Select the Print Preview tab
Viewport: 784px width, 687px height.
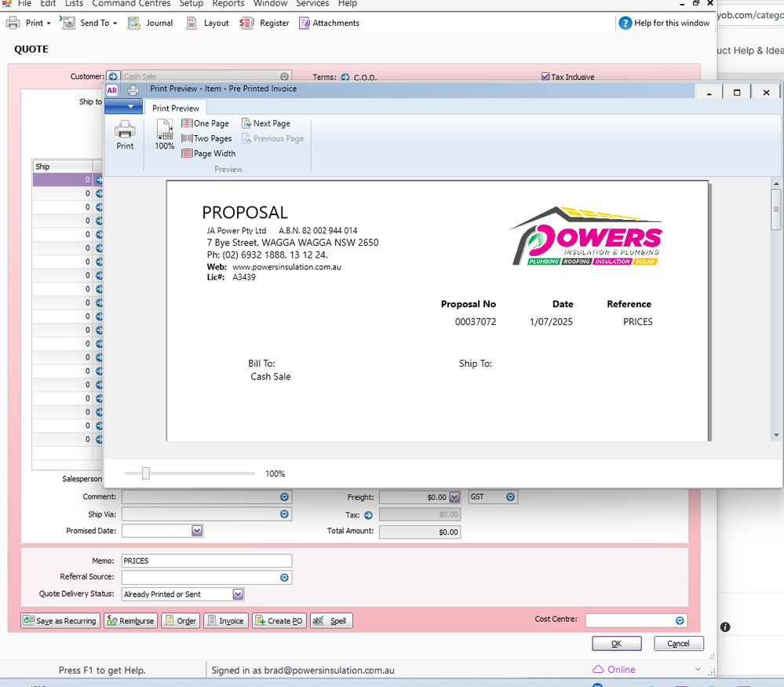coord(176,108)
